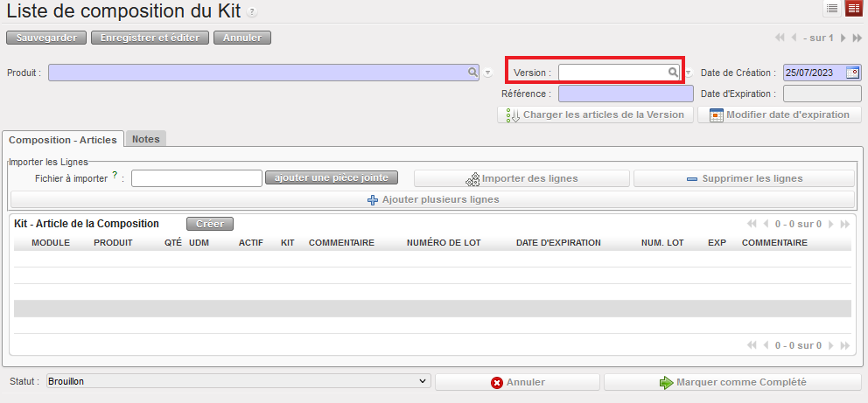The height and width of the screenshot is (403, 868).
Task: Sort by MODULE column header
Action: click(51, 243)
